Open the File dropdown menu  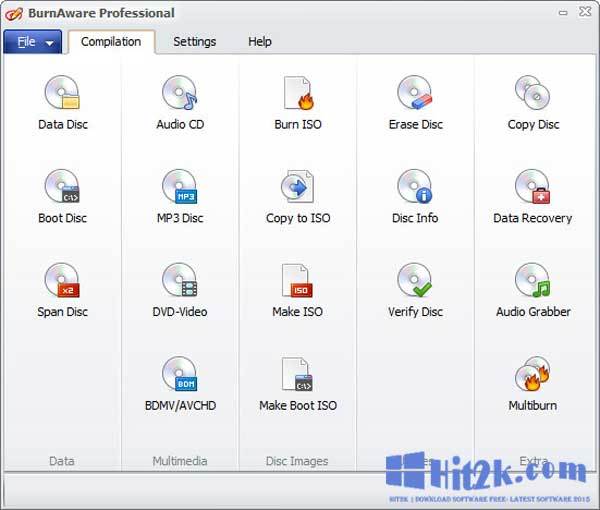(x=33, y=42)
